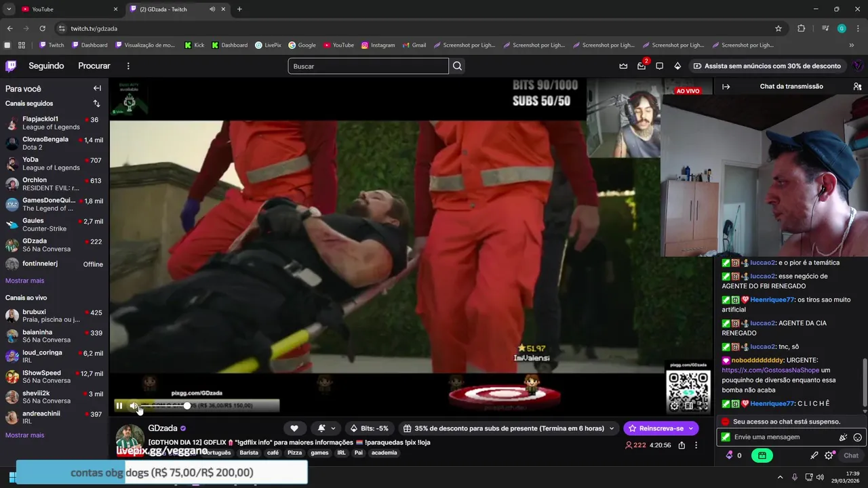The image size is (868, 488).
Task: Click the Pizza stream tag
Action: tap(294, 453)
